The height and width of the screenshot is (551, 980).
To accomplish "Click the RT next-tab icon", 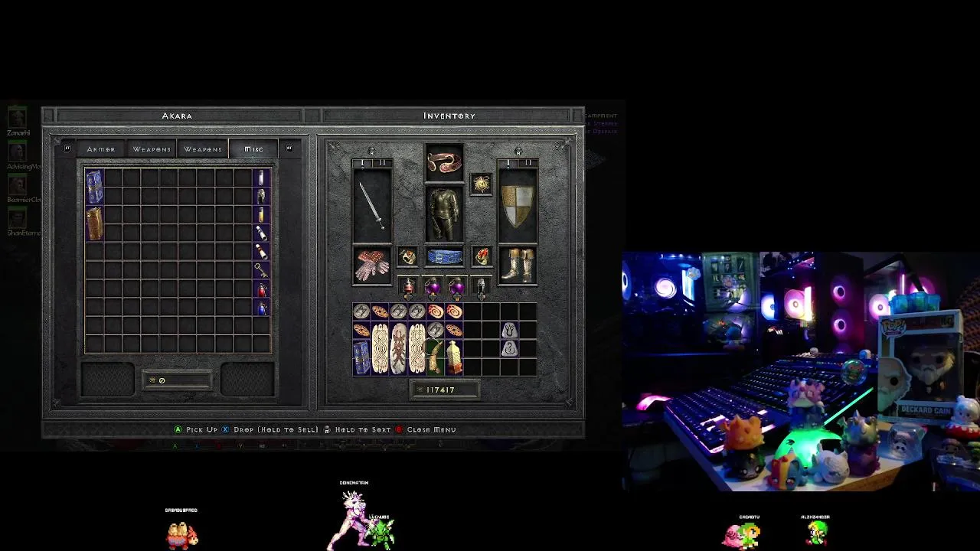I will 289,148.
